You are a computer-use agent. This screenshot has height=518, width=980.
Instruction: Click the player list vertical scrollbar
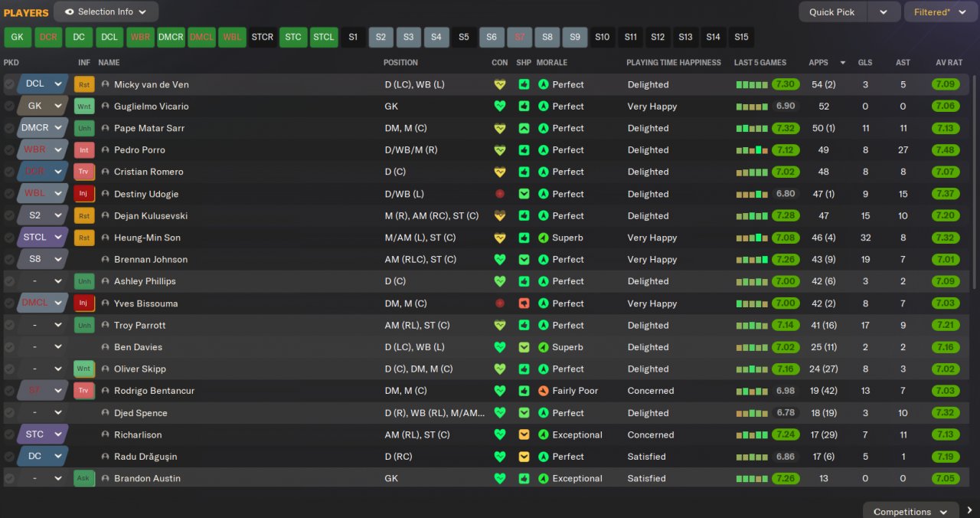click(x=975, y=182)
